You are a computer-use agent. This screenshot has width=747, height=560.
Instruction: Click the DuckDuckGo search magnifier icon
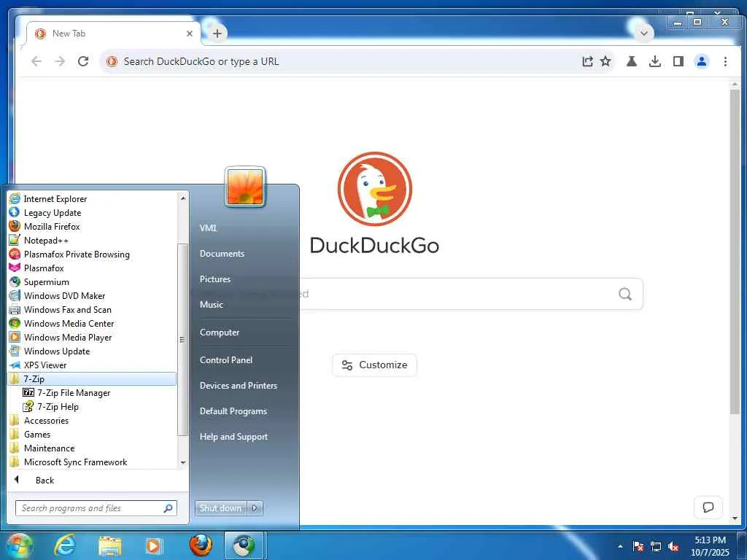625,295
